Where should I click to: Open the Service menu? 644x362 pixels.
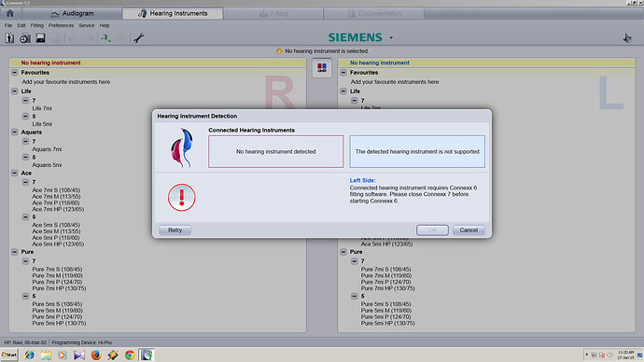pos(86,25)
